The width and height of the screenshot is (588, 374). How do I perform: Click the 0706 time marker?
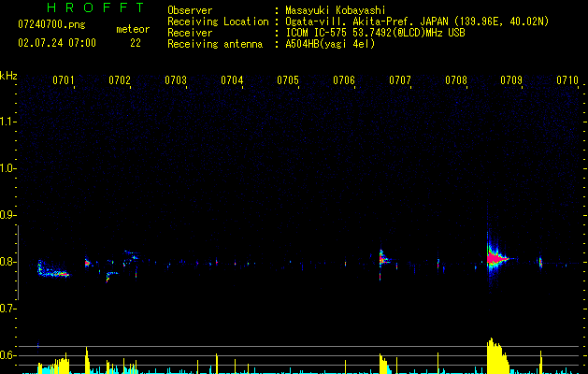[x=344, y=80]
